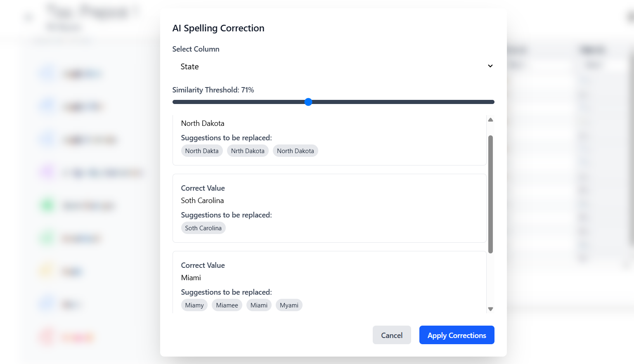Select the yellow sidebar icon
Viewport: 634px width, 364px height.
click(47, 272)
